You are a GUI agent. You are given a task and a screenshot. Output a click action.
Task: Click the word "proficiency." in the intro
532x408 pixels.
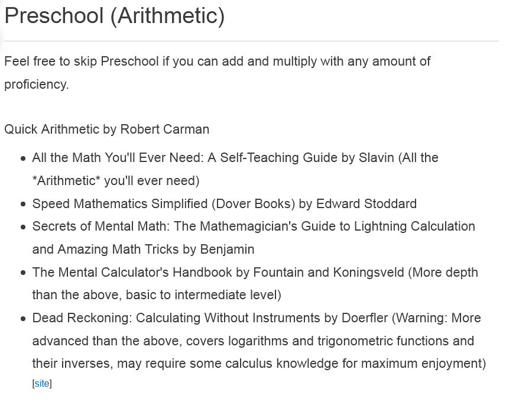pos(36,84)
